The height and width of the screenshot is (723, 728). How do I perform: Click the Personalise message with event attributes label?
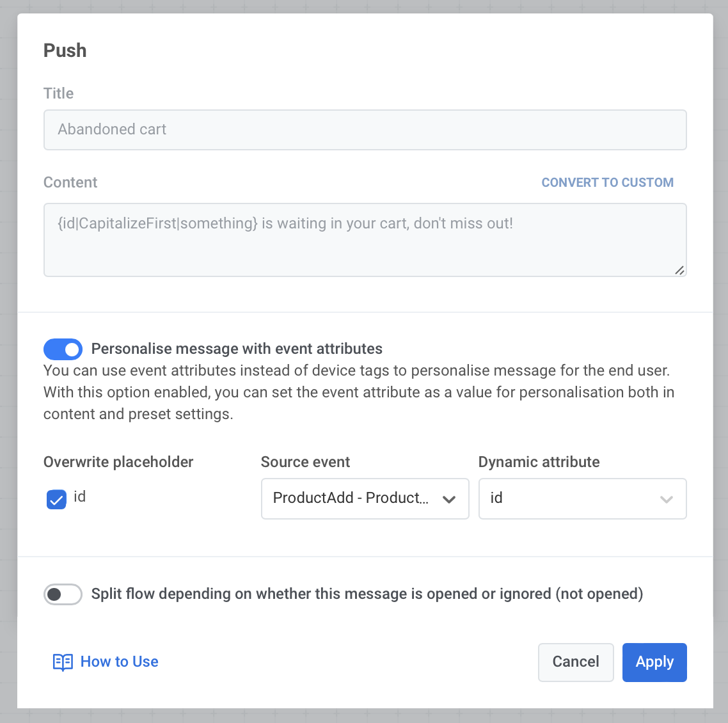coord(237,349)
